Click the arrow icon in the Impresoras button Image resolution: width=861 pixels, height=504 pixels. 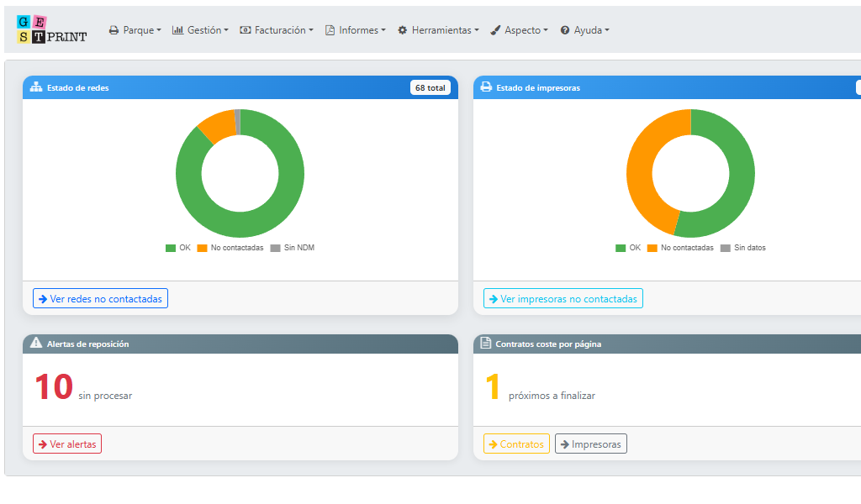click(564, 444)
